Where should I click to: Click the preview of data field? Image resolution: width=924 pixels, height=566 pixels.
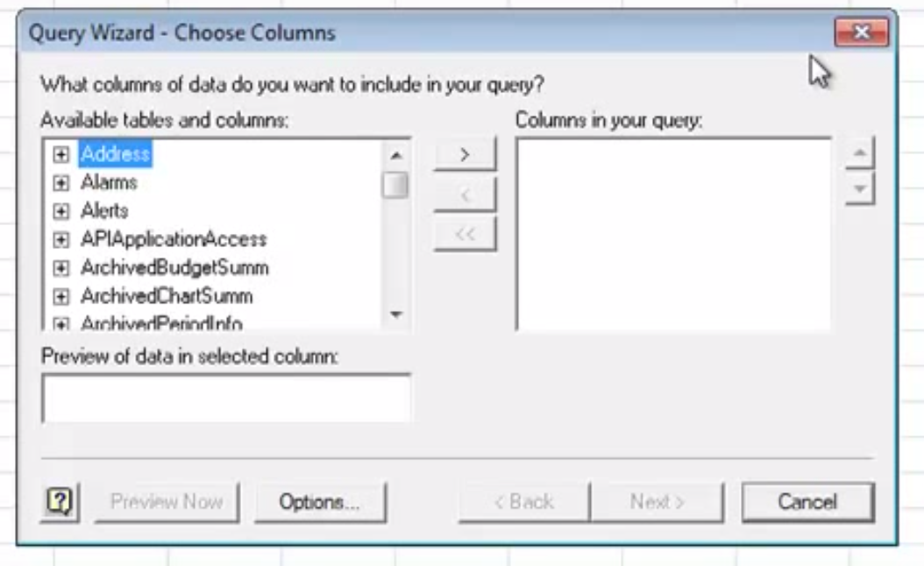pyautogui.click(x=225, y=398)
